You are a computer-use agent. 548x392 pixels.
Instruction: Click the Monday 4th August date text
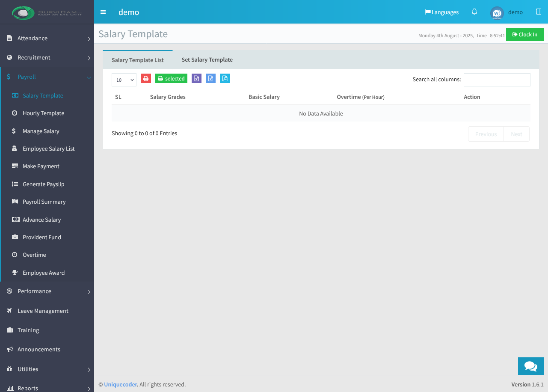[x=445, y=36]
